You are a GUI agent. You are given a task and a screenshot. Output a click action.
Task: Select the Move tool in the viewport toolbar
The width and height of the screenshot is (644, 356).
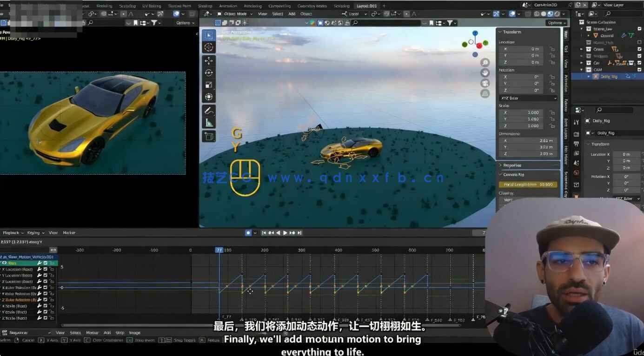[208, 60]
